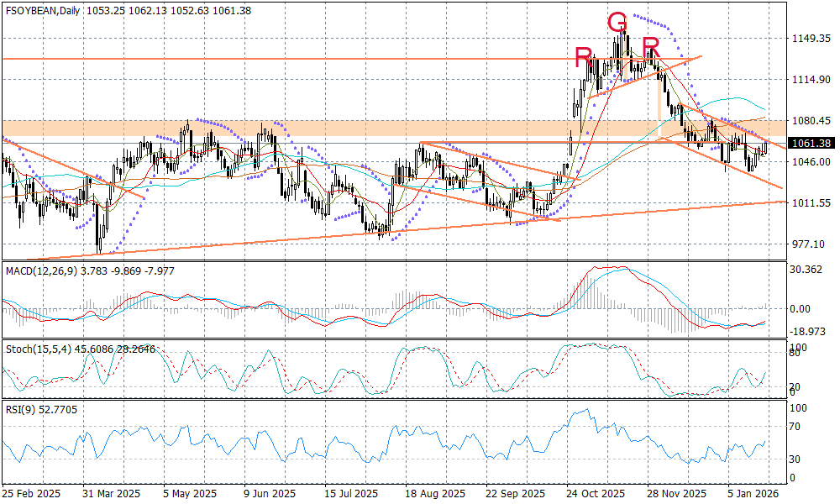Image resolution: width=840 pixels, height=504 pixels.
Task: Click the 977.10 price axis label
Action: click(809, 244)
